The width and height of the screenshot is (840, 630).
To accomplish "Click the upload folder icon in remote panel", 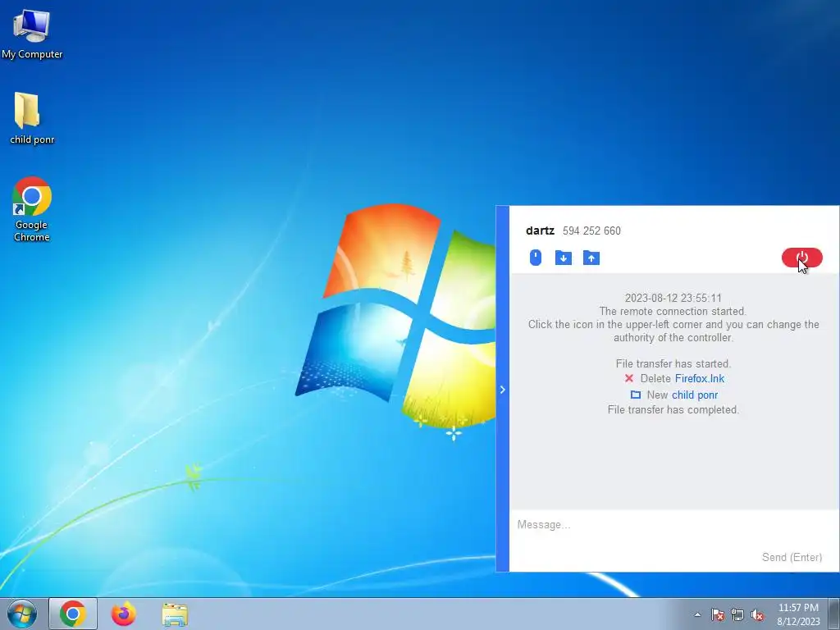I will point(591,258).
